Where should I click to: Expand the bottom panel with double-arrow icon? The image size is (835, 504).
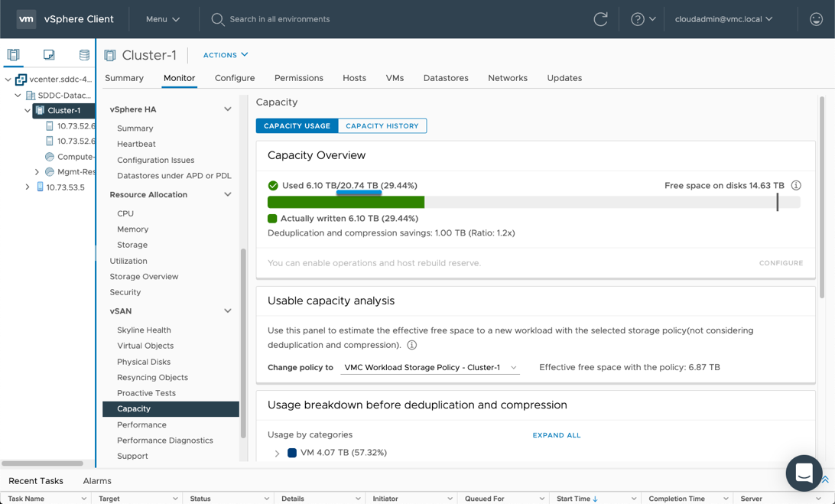tap(825, 480)
